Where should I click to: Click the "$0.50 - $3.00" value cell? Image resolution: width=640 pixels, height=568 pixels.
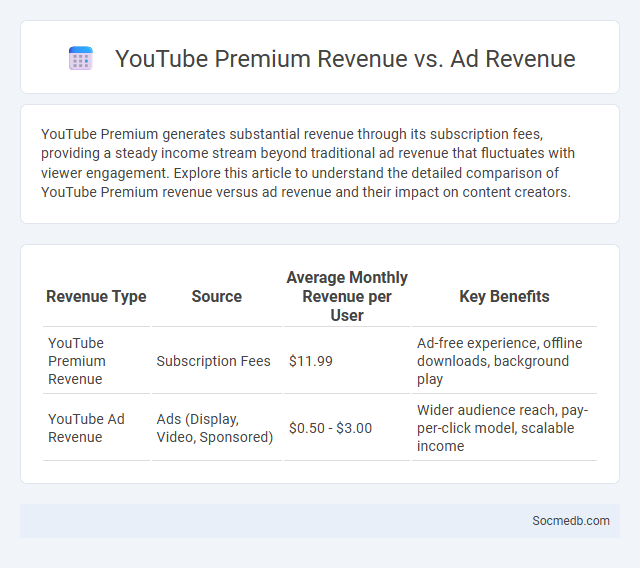coord(347,428)
